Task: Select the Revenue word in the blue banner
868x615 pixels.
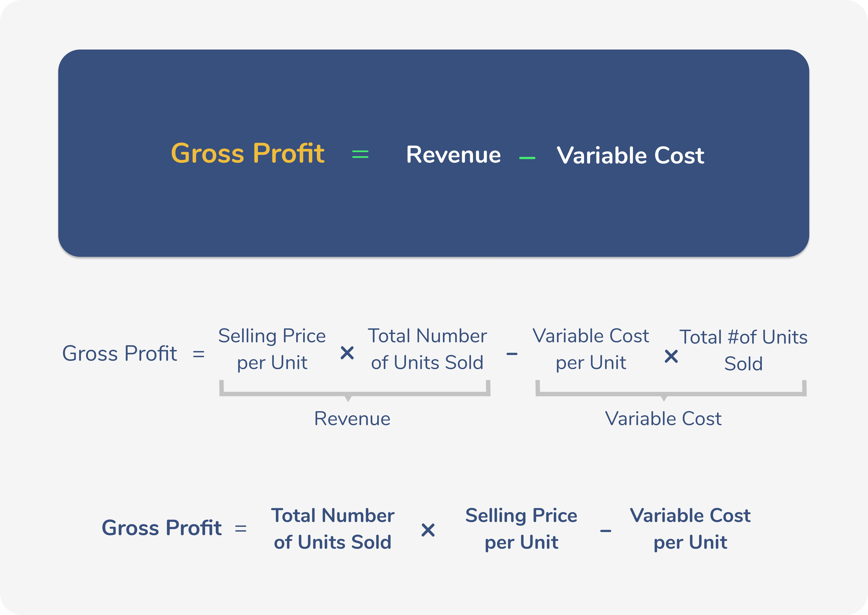Action: (x=453, y=154)
